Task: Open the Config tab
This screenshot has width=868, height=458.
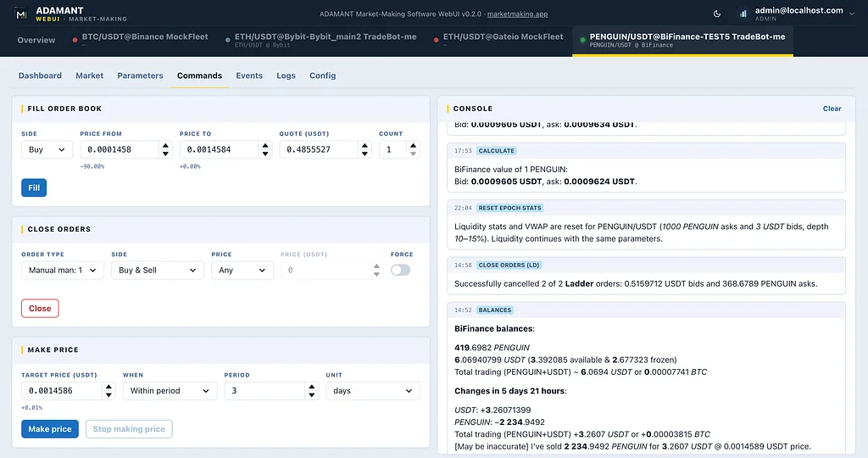Action: (x=322, y=75)
